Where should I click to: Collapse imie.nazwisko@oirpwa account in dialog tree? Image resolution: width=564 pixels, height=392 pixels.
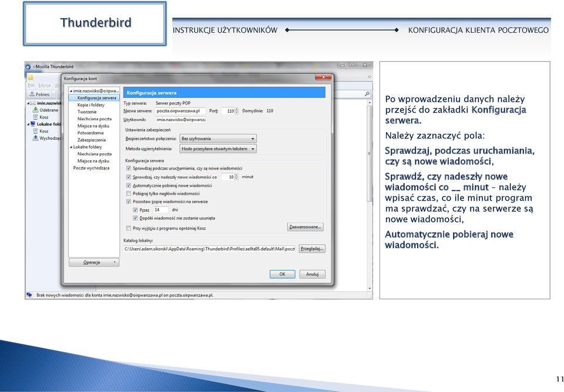(x=71, y=91)
